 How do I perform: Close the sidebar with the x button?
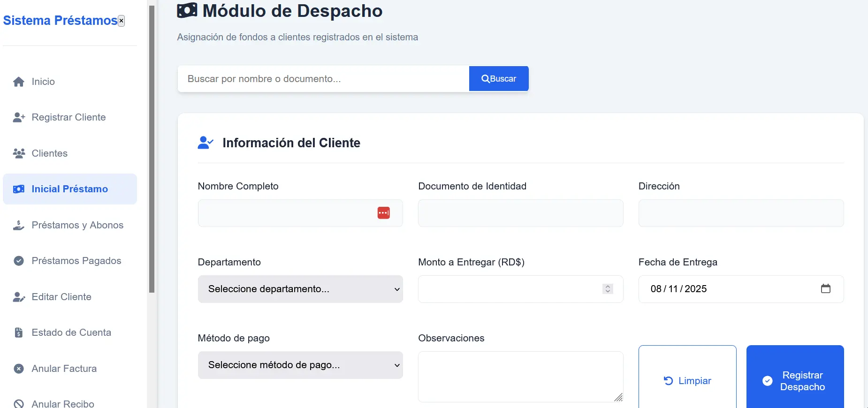(121, 21)
